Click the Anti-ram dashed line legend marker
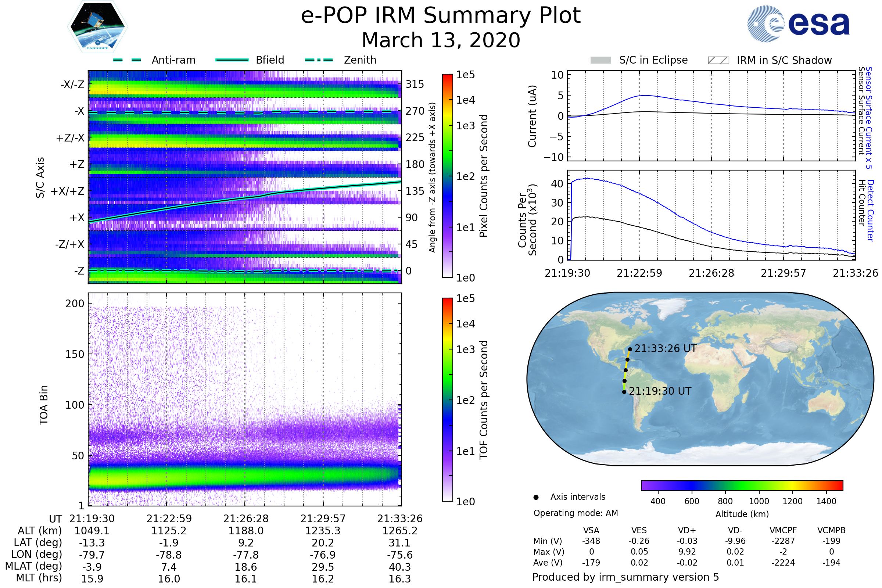This screenshot has width=882, height=588. (127, 60)
